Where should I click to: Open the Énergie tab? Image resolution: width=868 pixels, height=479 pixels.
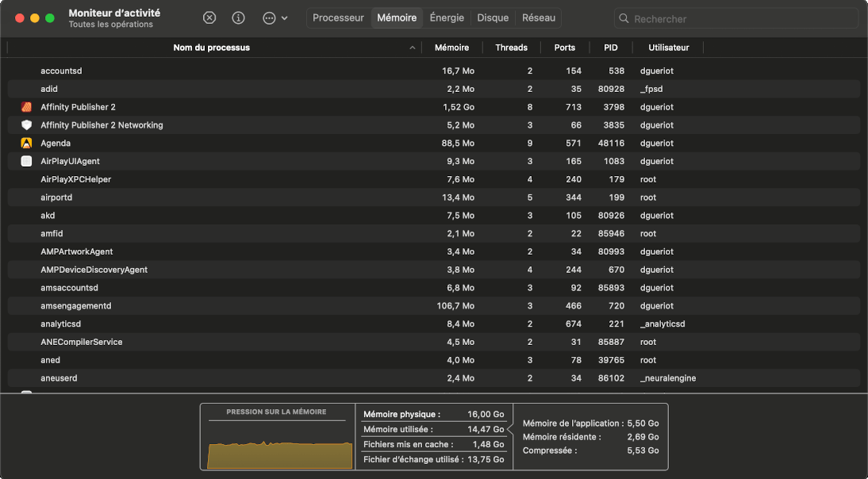point(447,17)
